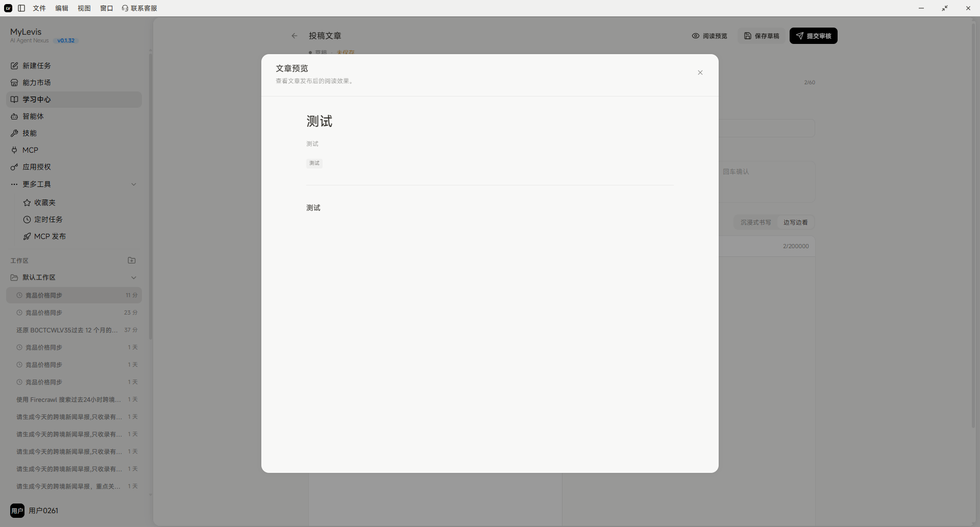Click the back arrow beside 投稿文章
Screen dimensions: 980x527
[295, 36]
